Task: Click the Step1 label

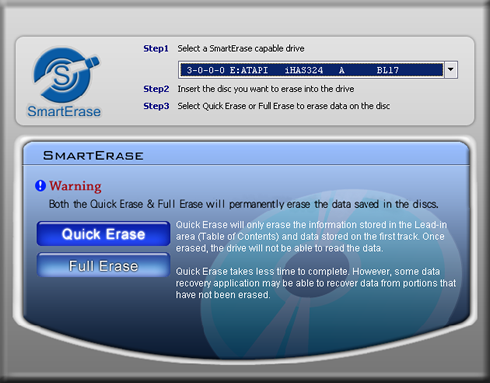Action: click(x=156, y=48)
